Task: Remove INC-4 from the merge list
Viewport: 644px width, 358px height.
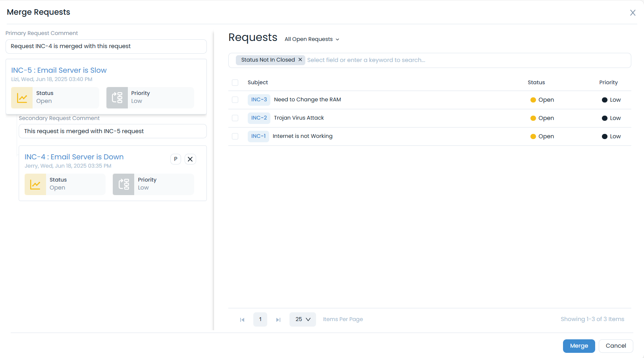Action: click(x=190, y=159)
